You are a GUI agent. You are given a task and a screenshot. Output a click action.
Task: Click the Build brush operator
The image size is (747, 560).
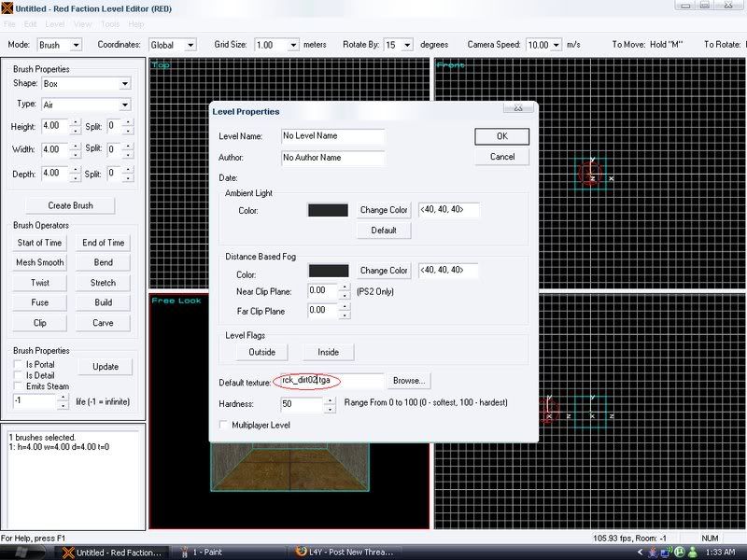tap(103, 302)
